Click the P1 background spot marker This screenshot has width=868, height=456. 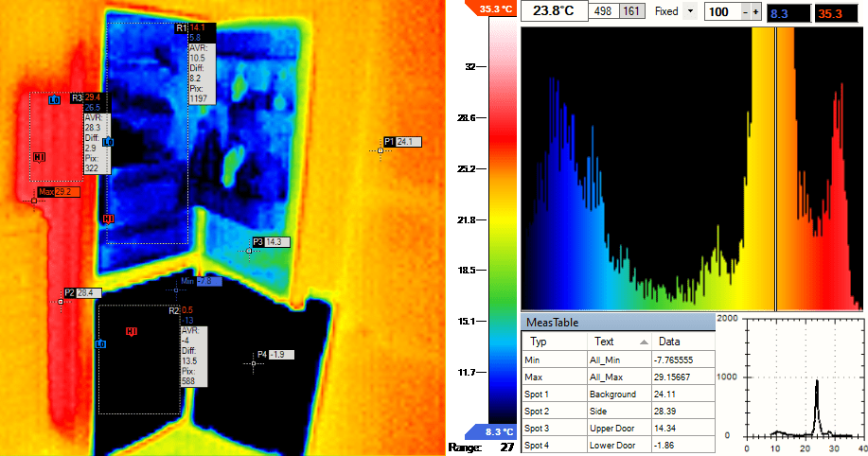tap(381, 149)
